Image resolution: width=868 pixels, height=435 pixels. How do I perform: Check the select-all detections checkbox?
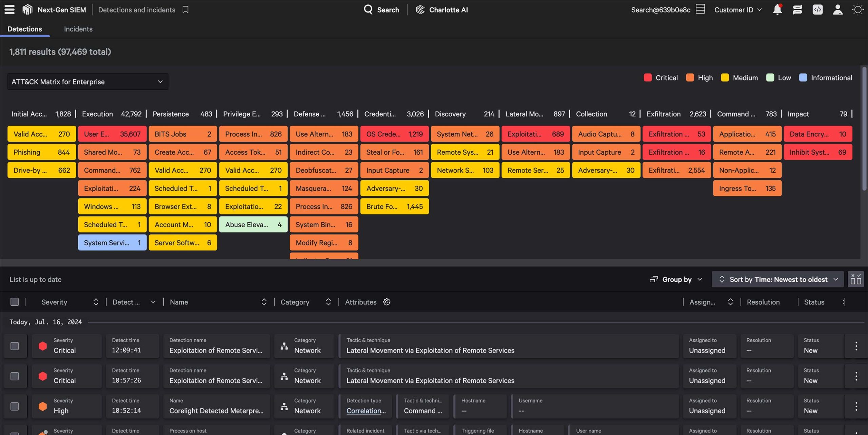tap(15, 302)
